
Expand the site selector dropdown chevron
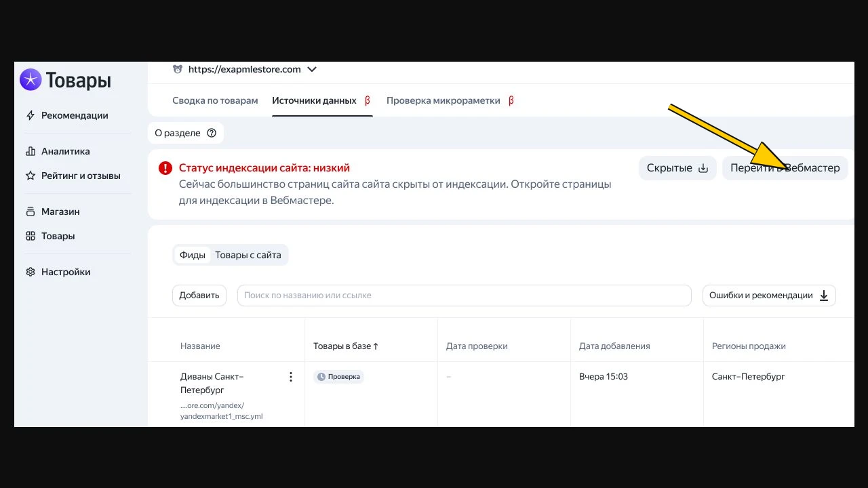tap(312, 69)
